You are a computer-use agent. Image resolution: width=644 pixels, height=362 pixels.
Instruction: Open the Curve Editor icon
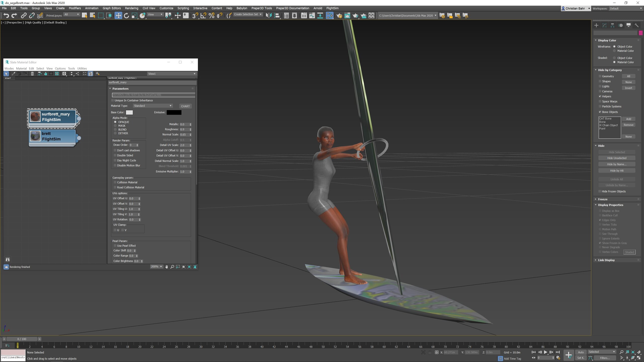pos(312,16)
